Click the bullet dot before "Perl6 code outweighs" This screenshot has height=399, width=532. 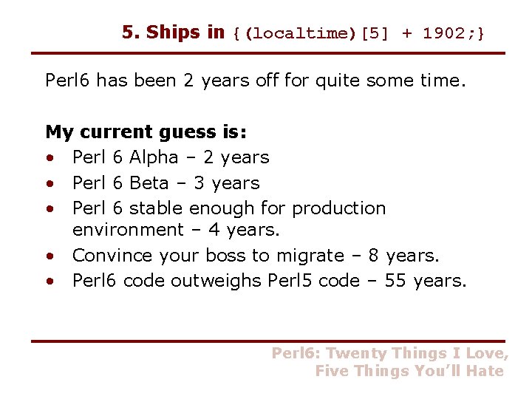coord(49,282)
